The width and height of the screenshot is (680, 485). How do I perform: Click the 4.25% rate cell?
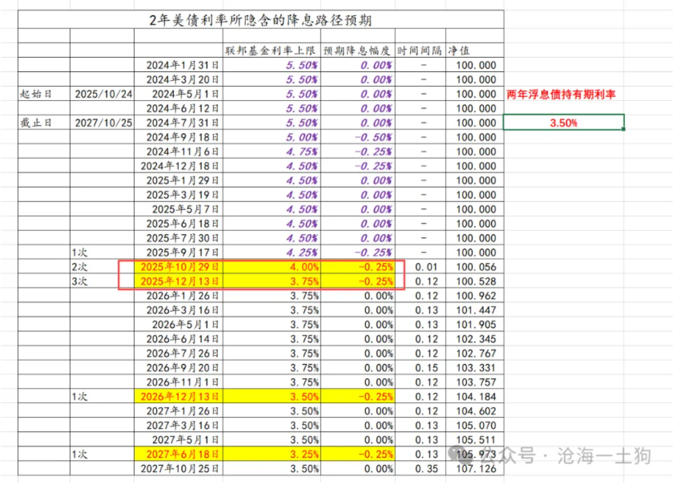[271, 252]
